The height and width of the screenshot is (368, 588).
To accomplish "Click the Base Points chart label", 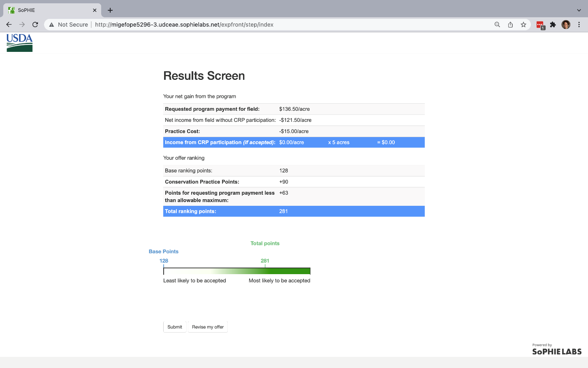I will tap(164, 252).
